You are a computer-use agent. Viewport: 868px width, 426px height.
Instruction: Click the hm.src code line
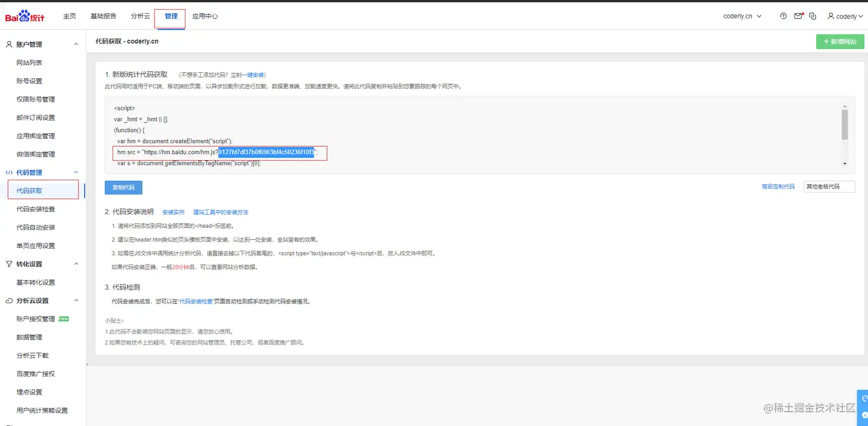pyautogui.click(x=217, y=152)
